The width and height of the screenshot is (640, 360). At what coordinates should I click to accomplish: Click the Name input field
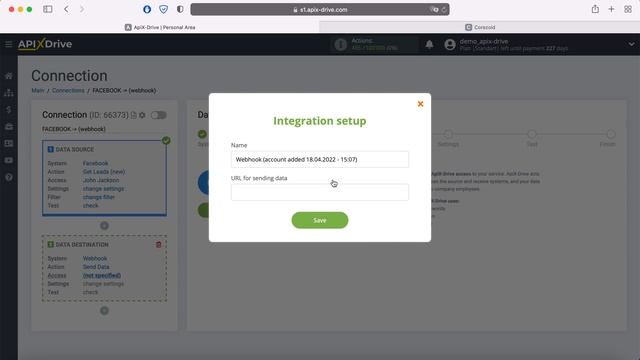coord(320,160)
